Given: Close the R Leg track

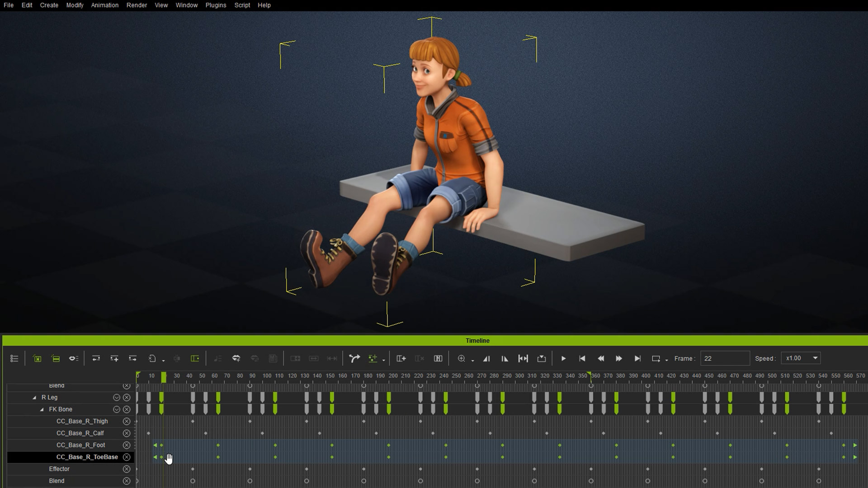Looking at the screenshot, I should (x=127, y=398).
